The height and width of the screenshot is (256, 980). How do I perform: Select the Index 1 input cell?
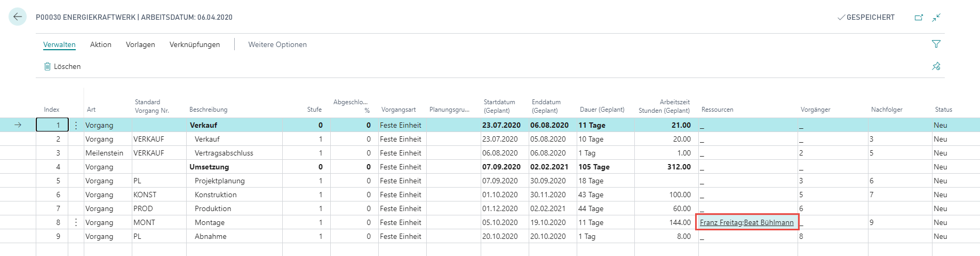coord(52,125)
